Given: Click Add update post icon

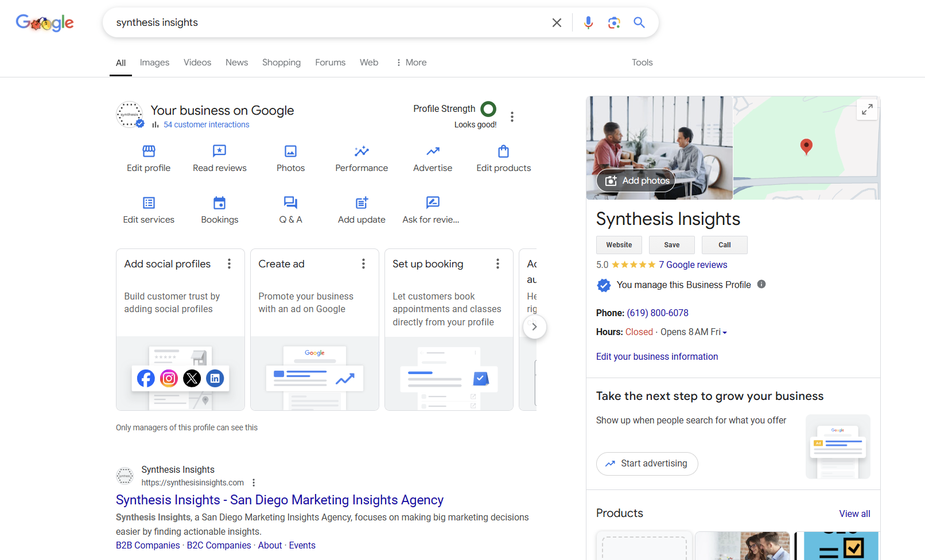Looking at the screenshot, I should click(x=362, y=203).
